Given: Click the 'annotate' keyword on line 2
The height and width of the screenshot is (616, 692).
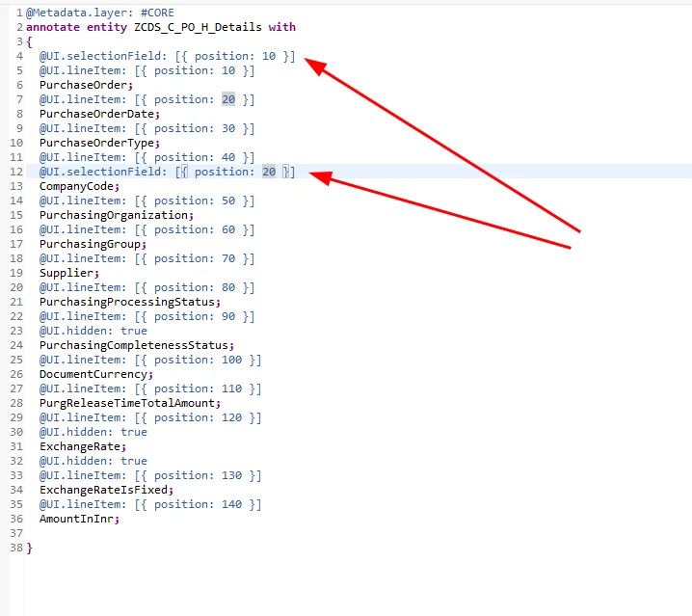Looking at the screenshot, I should (53, 27).
